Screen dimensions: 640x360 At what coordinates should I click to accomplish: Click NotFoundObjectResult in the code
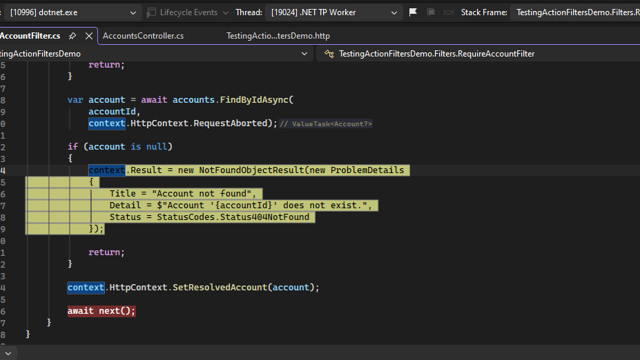coord(251,170)
